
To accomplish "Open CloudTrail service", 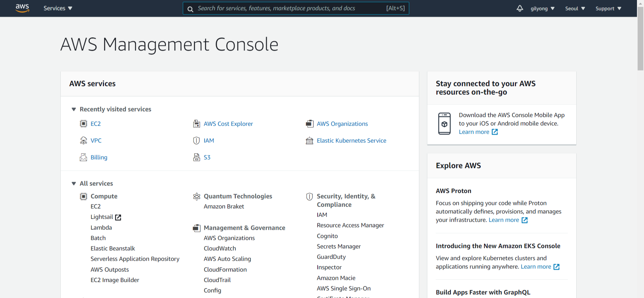I will [x=217, y=280].
